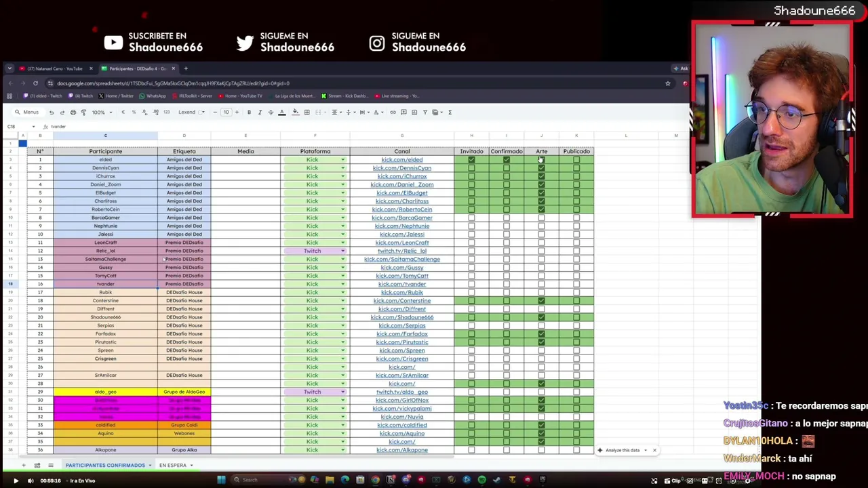868x488 pixels.
Task: Go back with the browser back arrow
Action: click(x=11, y=83)
